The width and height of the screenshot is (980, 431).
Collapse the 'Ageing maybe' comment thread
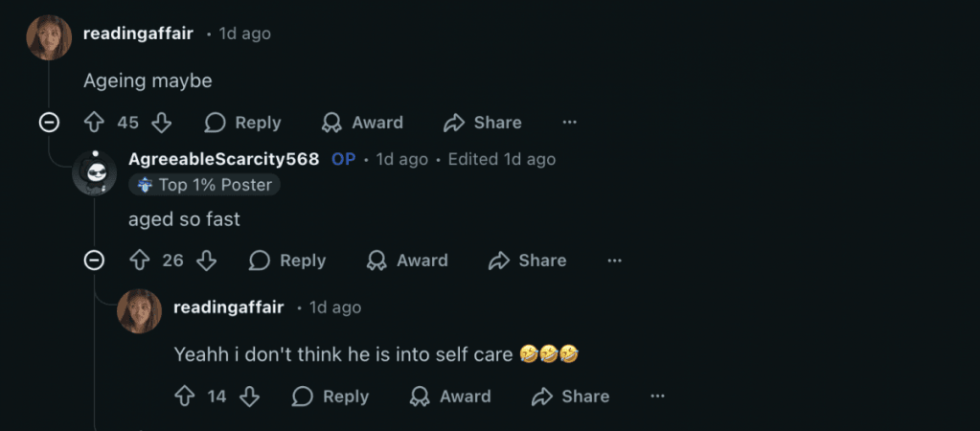point(49,123)
